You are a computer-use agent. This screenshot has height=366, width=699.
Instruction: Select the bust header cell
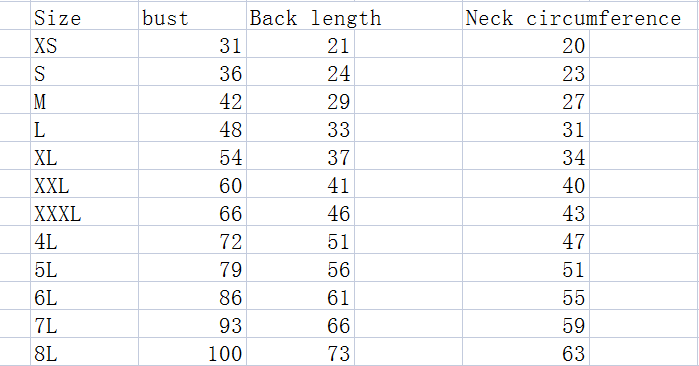coord(192,16)
